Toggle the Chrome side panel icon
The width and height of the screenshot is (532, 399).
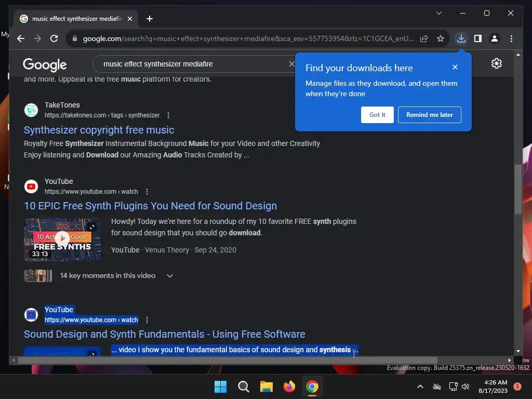478,38
